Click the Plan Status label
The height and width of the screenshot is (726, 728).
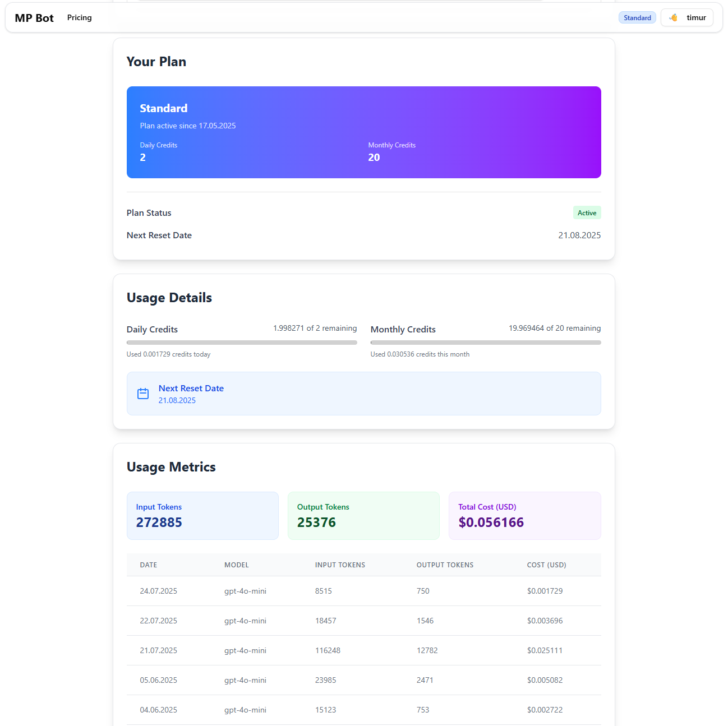tap(149, 212)
